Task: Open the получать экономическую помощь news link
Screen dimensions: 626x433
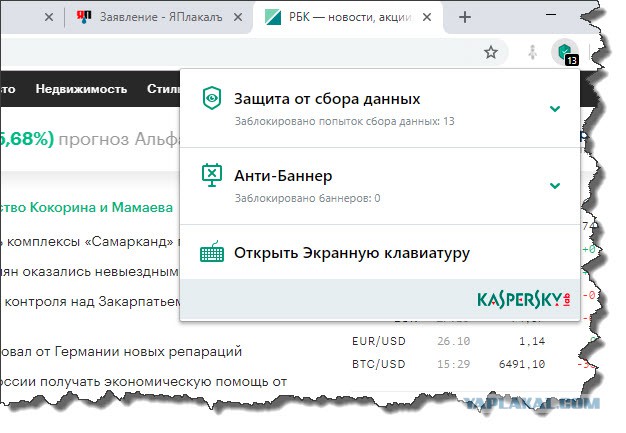Action: [144, 382]
